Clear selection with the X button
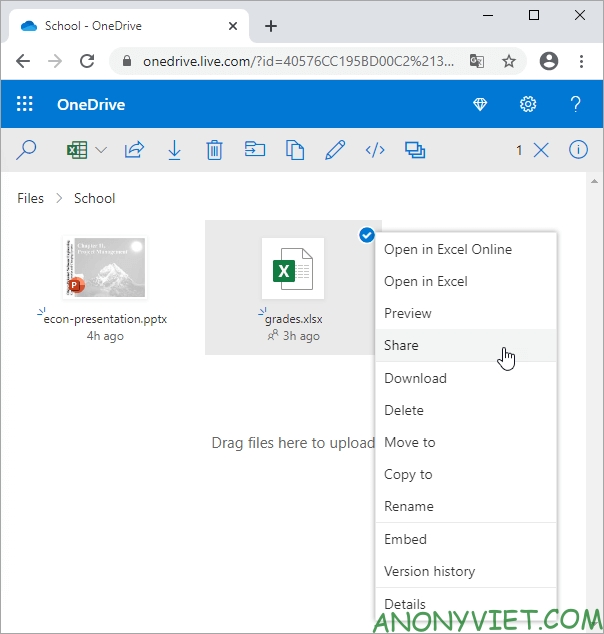 pos(541,150)
